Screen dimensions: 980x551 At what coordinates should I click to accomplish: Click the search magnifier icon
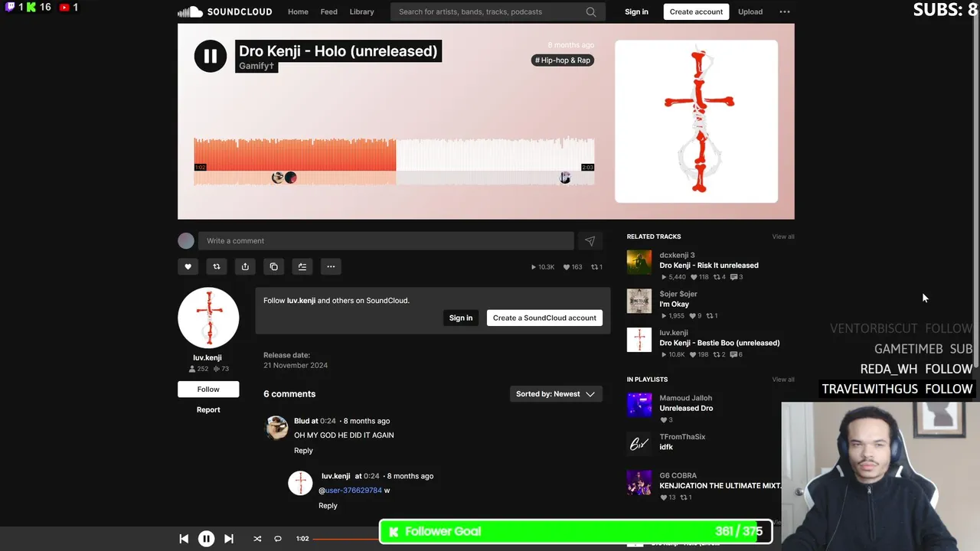click(591, 11)
